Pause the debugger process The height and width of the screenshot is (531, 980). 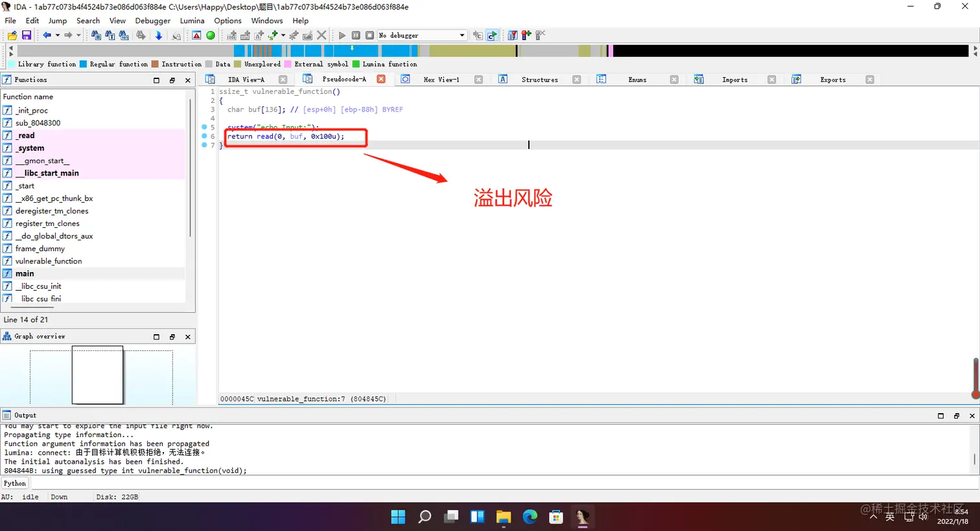pos(356,35)
